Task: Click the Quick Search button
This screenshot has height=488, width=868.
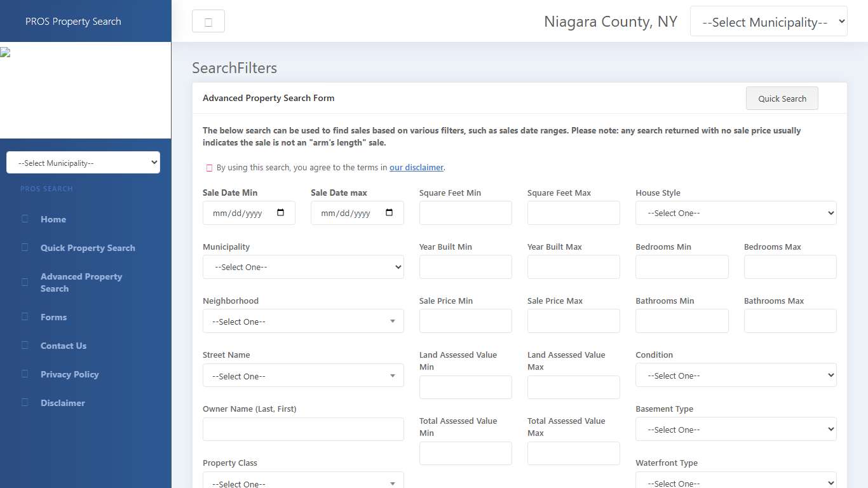Action: 782,98
